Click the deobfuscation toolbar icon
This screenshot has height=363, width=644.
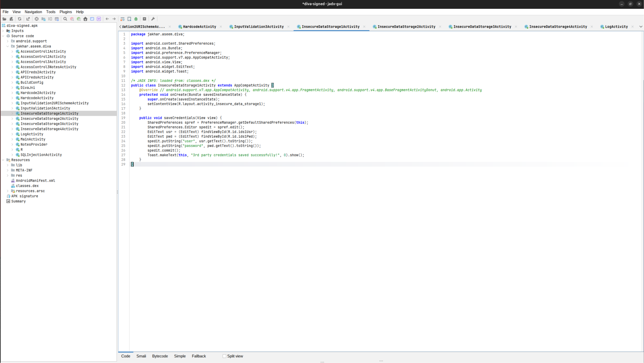(x=123, y=19)
